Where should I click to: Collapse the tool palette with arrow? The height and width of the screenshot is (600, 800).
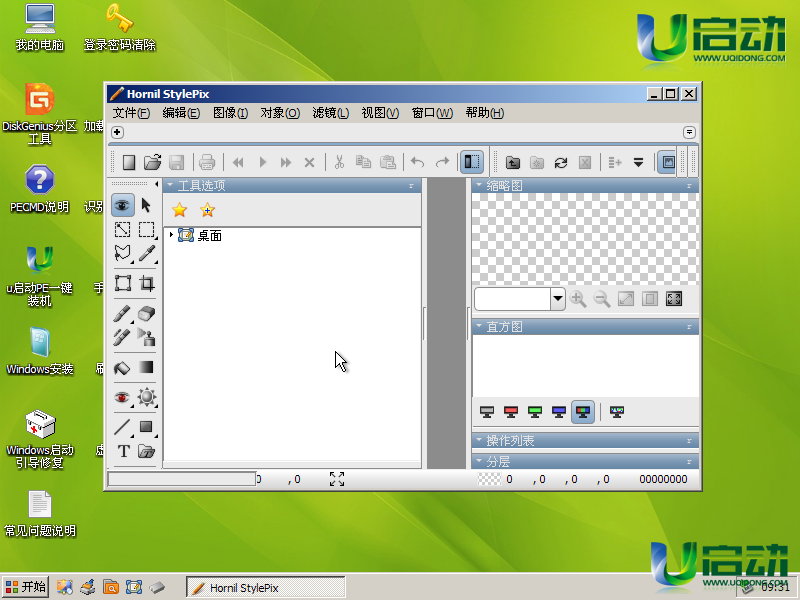[x=156, y=184]
